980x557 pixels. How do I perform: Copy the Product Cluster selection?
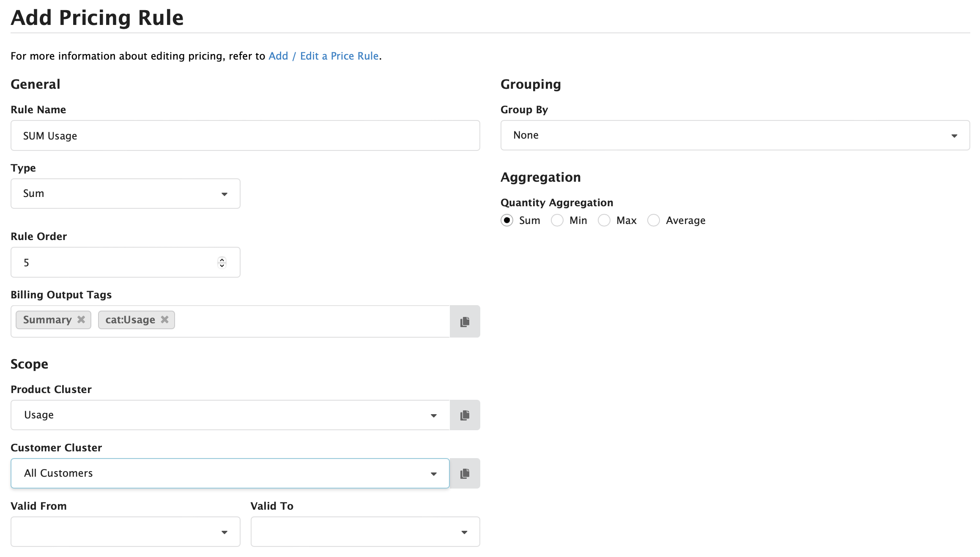point(465,415)
